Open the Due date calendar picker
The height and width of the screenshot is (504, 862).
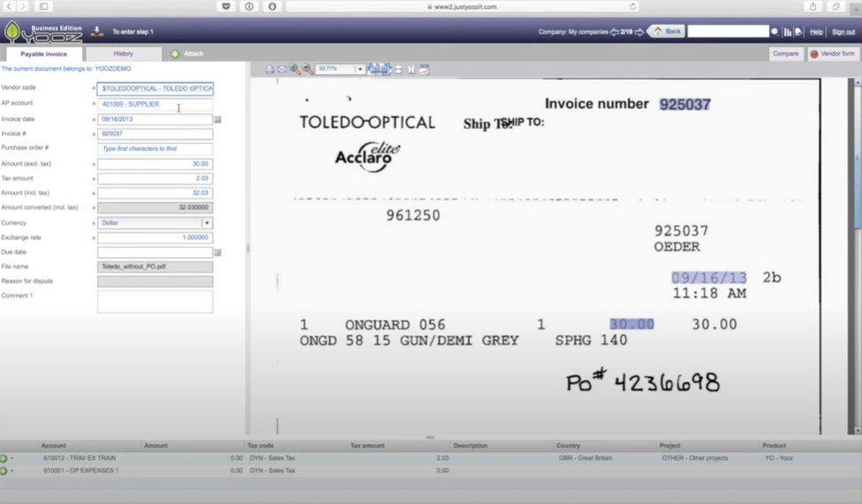click(217, 252)
